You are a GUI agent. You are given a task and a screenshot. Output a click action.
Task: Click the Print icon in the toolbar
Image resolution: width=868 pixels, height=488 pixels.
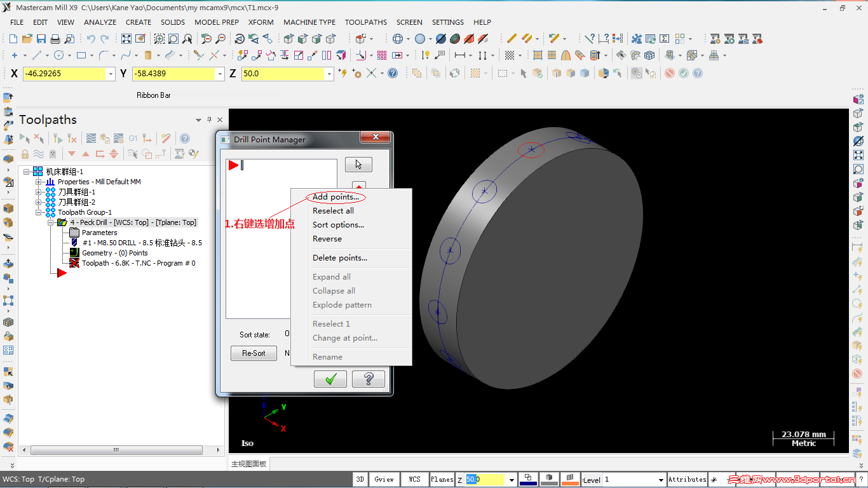tap(55, 39)
